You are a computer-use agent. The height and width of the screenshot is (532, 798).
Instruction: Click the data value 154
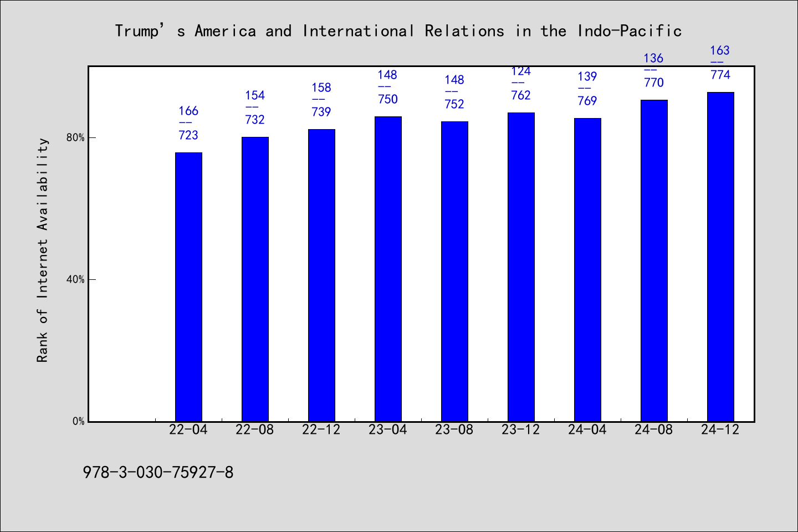[255, 95]
